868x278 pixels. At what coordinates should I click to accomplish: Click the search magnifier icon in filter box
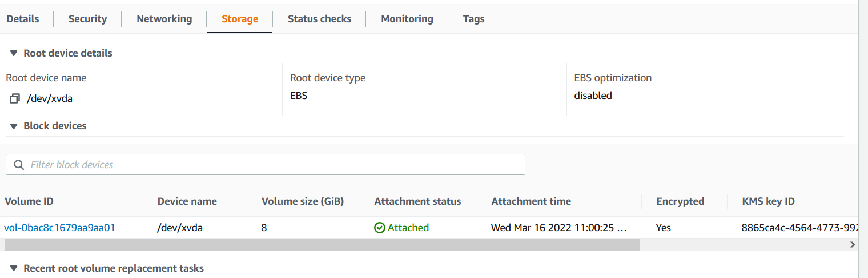(x=19, y=165)
